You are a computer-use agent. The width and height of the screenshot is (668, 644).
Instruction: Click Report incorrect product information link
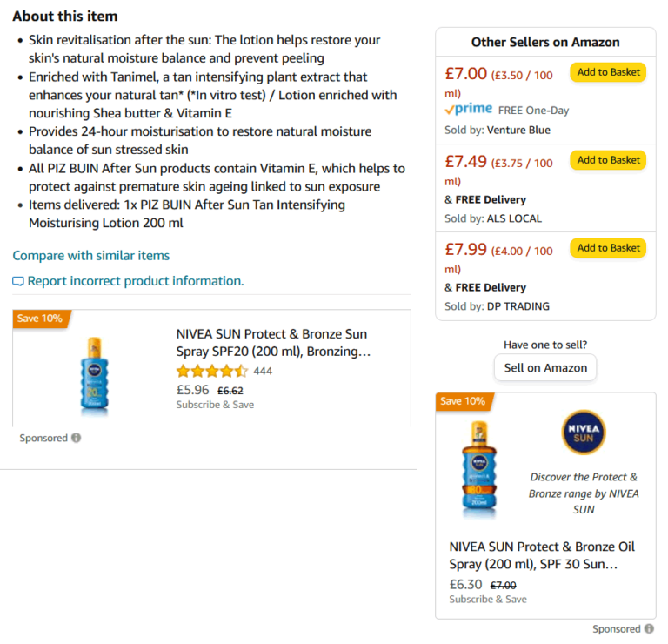coord(136,281)
